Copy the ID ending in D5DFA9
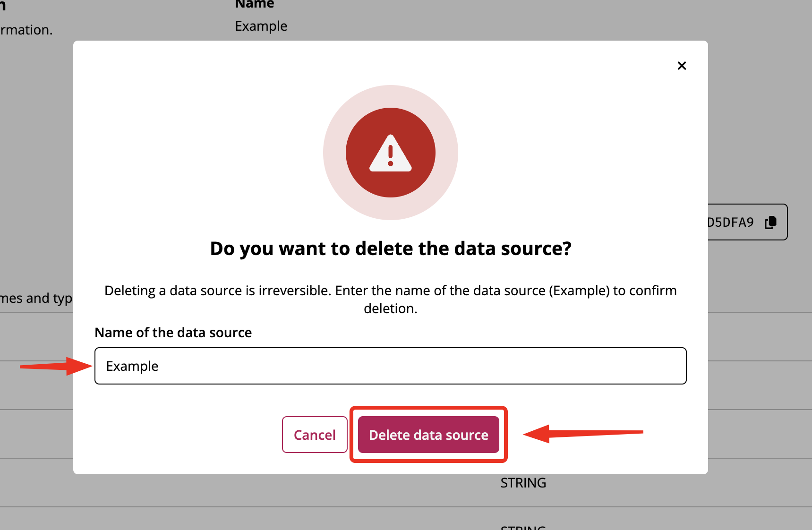The height and width of the screenshot is (530, 812). (x=770, y=222)
